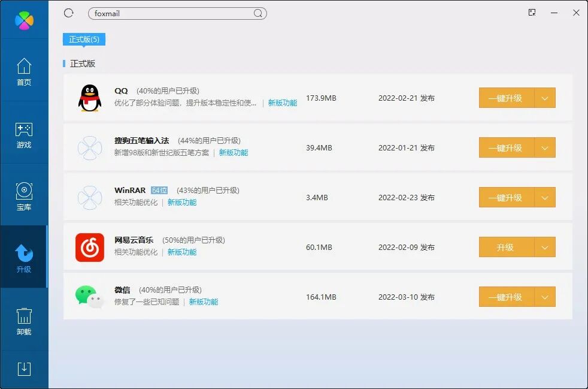Select the 正式版(5) tab

[x=84, y=39]
